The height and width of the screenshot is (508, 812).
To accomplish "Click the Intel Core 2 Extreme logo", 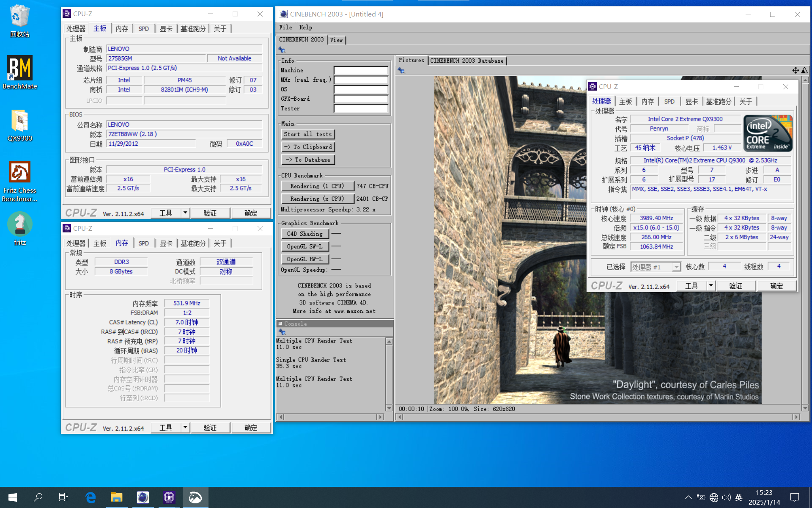I will [768, 133].
